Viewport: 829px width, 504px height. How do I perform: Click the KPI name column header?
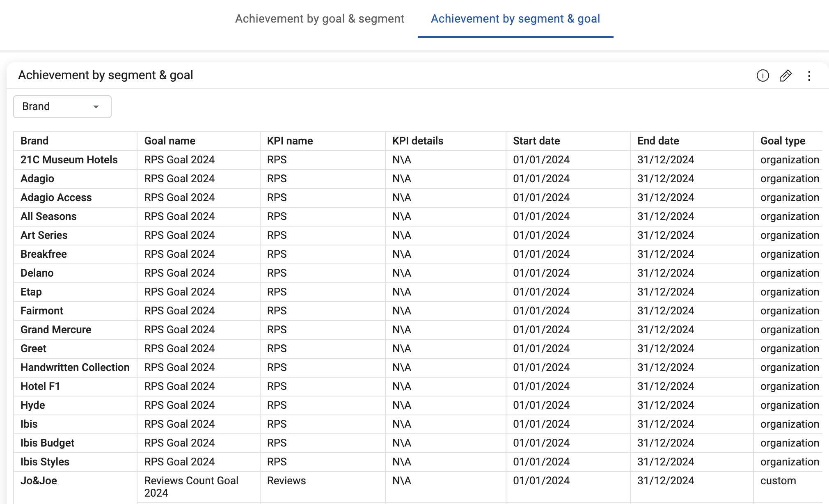coord(323,141)
